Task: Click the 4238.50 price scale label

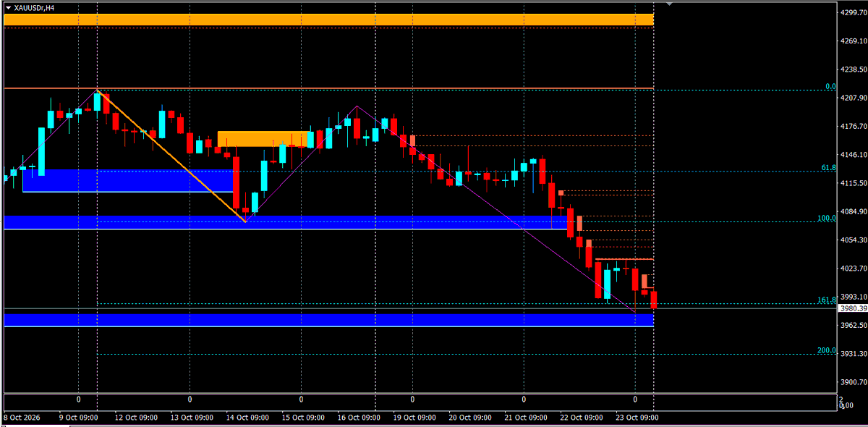Action: 854,69
